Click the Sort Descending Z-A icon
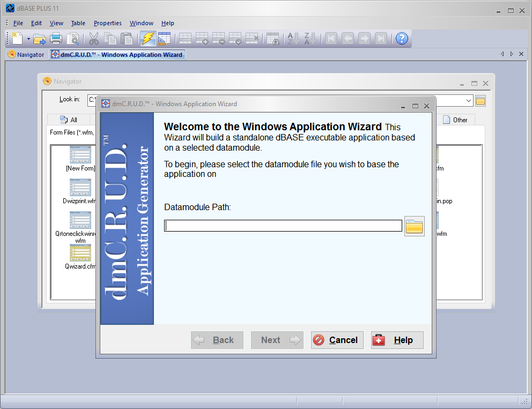 pyautogui.click(x=310, y=39)
